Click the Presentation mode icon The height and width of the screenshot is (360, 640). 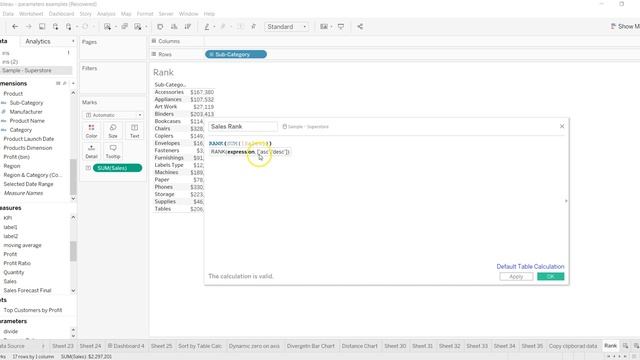[x=341, y=27]
